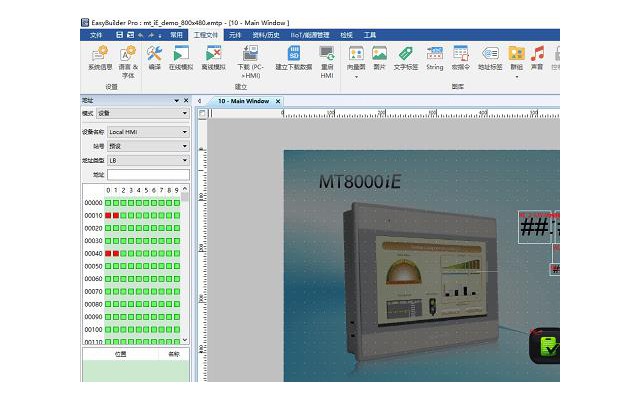The height and width of the screenshot is (400, 640).
Task: Open the 地址类型 LB dropdown
Action: pyautogui.click(x=148, y=160)
